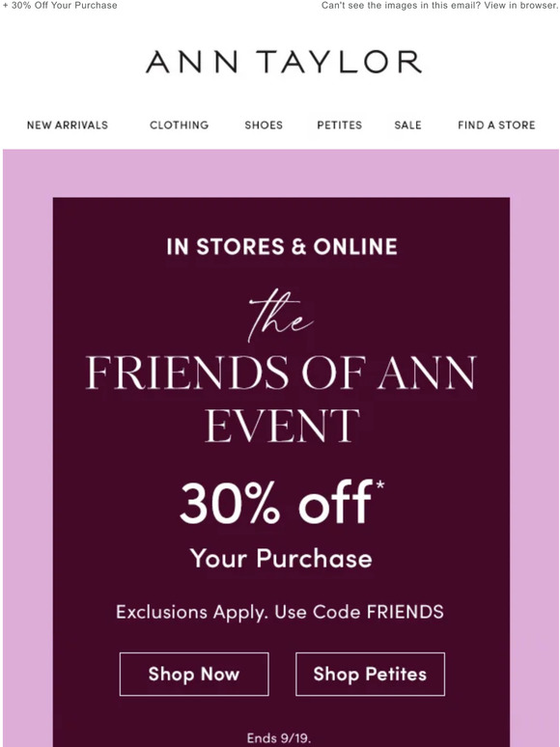Click the In Stores & Online text
This screenshot has width=560, height=747.
pyautogui.click(x=282, y=246)
